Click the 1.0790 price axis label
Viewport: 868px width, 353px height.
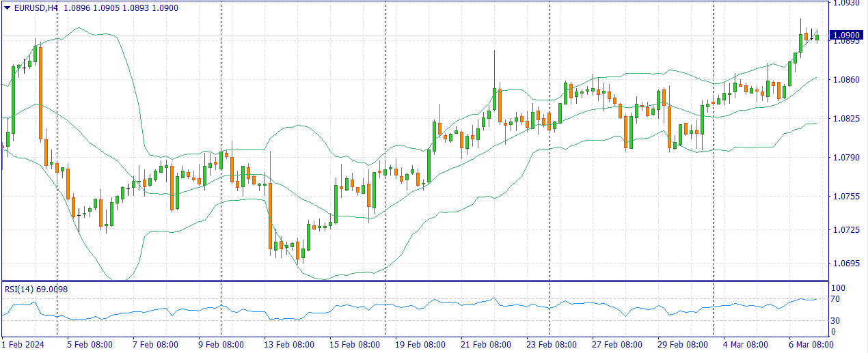tap(845, 158)
